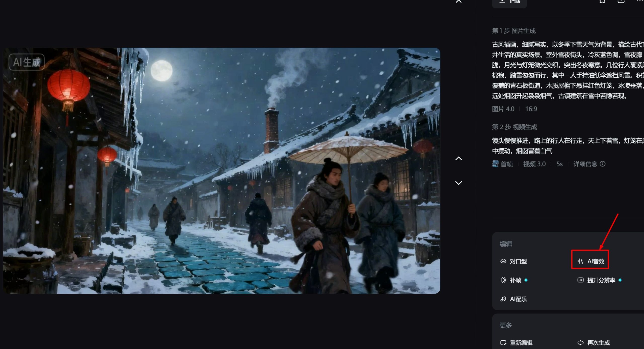Screen dimensions: 644x349
Task: Favorite the video with star icon
Action: coord(602,1)
